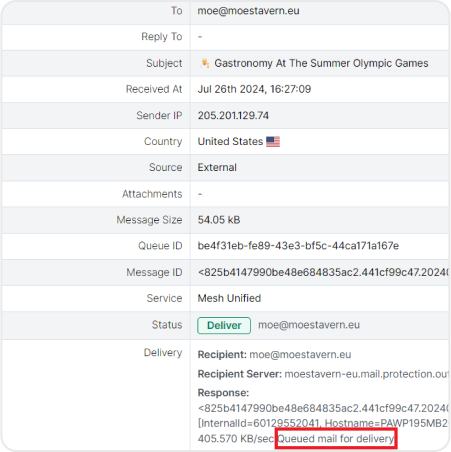Image resolution: width=451 pixels, height=452 pixels.
Task: Click the Status field label
Action: (167, 325)
